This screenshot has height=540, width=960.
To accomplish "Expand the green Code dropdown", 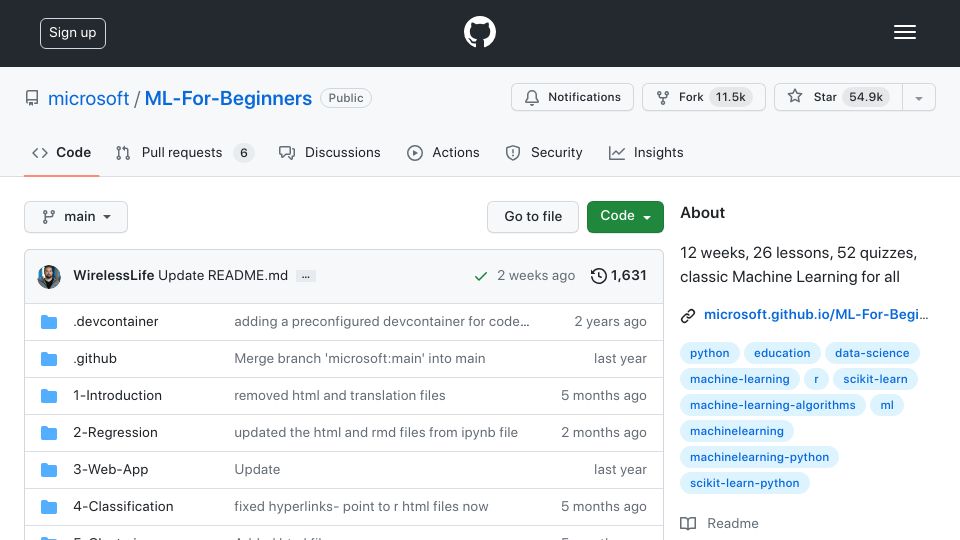I will pos(625,217).
